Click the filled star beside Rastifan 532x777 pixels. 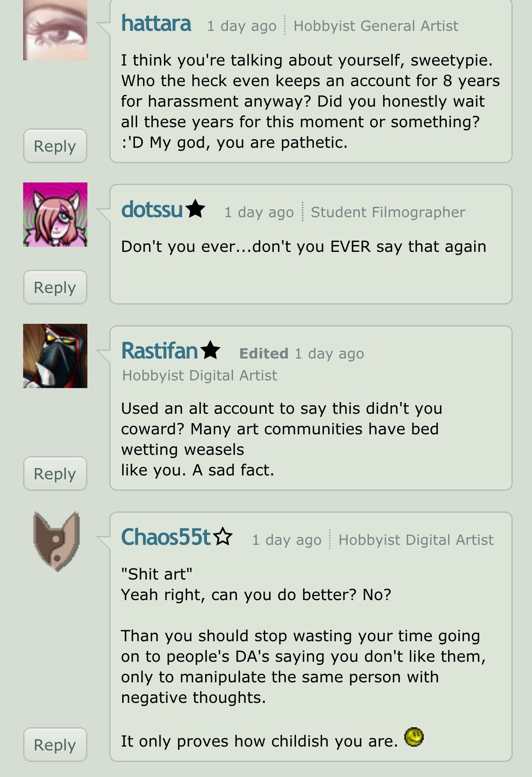coord(210,350)
